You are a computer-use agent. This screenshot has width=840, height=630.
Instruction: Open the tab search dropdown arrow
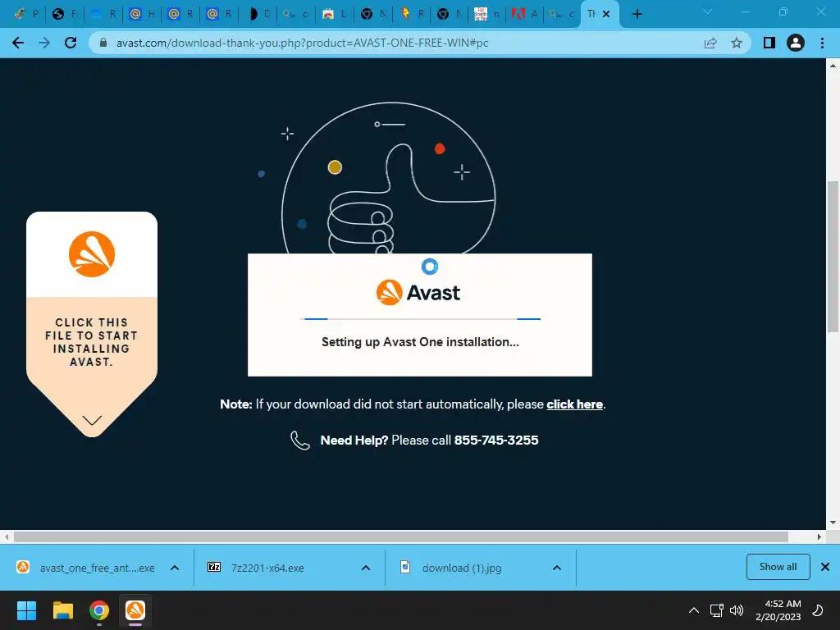[x=708, y=11]
